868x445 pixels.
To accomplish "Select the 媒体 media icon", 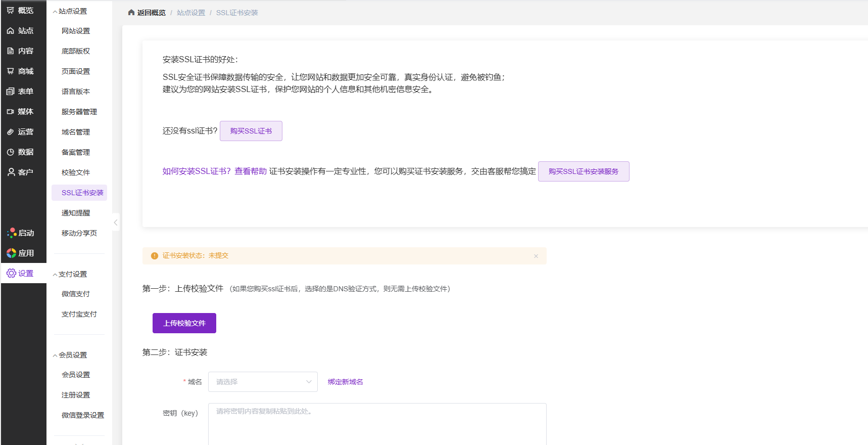I will 11,112.
